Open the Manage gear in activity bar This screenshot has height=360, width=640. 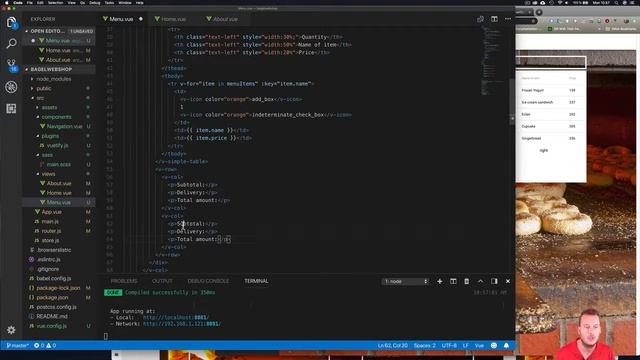pos(11,329)
